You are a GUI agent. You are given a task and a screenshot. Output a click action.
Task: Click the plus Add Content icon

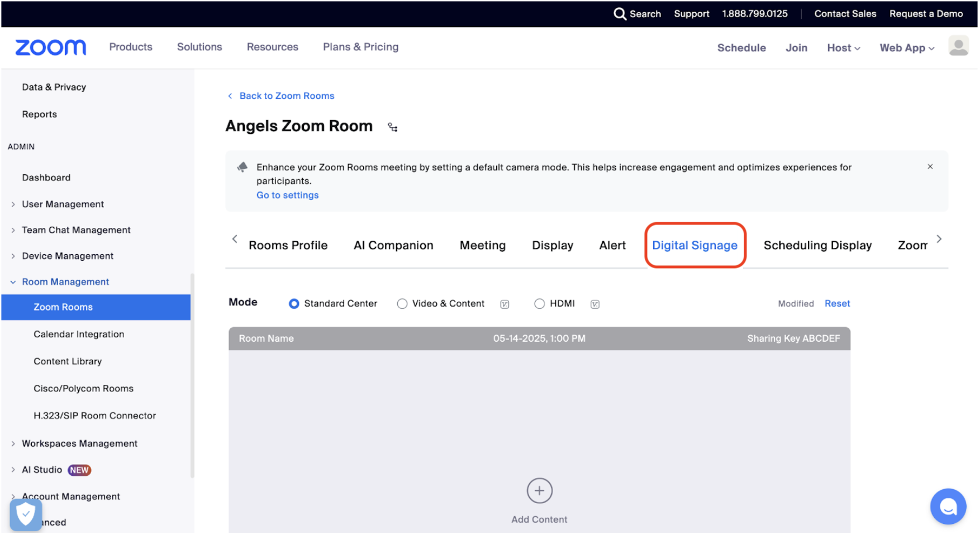tap(539, 491)
